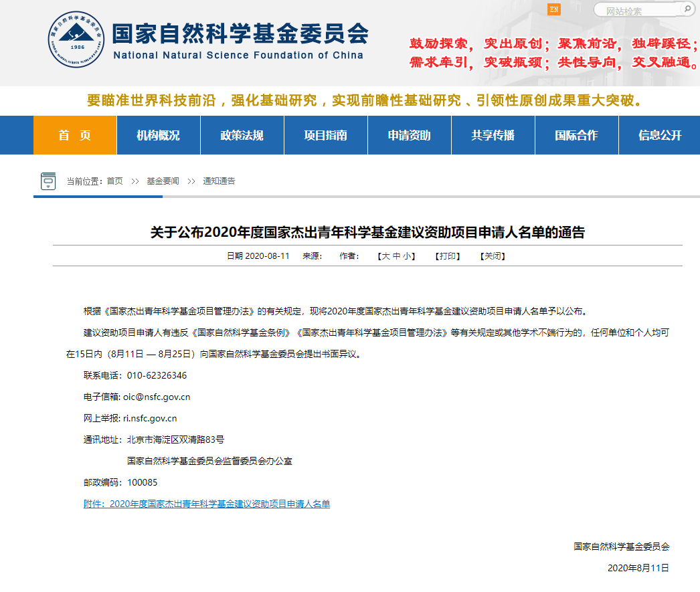Open the 机构概况 navigation menu
The image size is (700, 592).
158,134
